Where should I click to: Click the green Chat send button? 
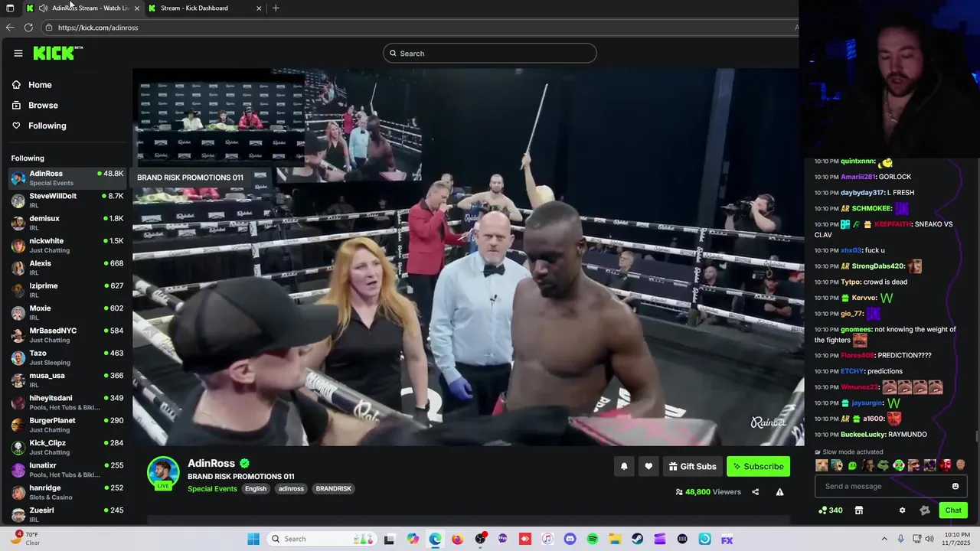point(953,510)
